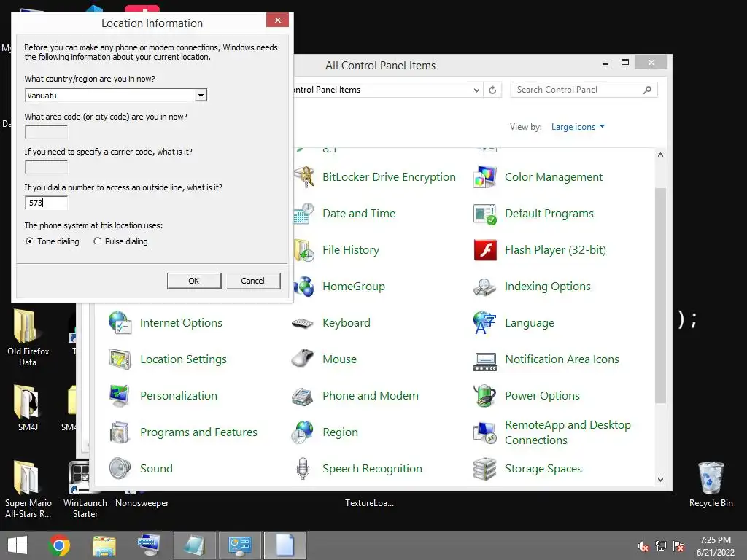Open Google Chrome from the taskbar
747x560 pixels.
point(59,545)
